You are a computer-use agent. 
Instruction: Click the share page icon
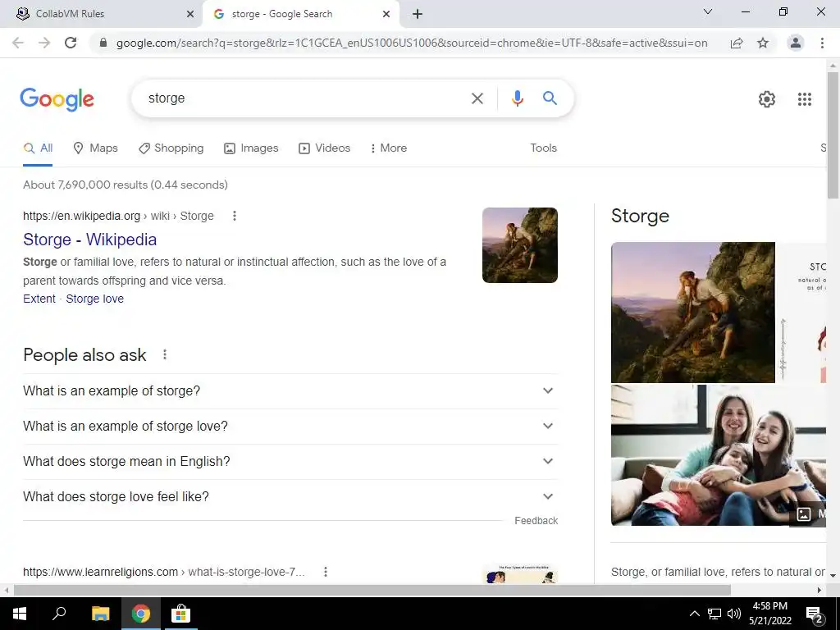737,43
